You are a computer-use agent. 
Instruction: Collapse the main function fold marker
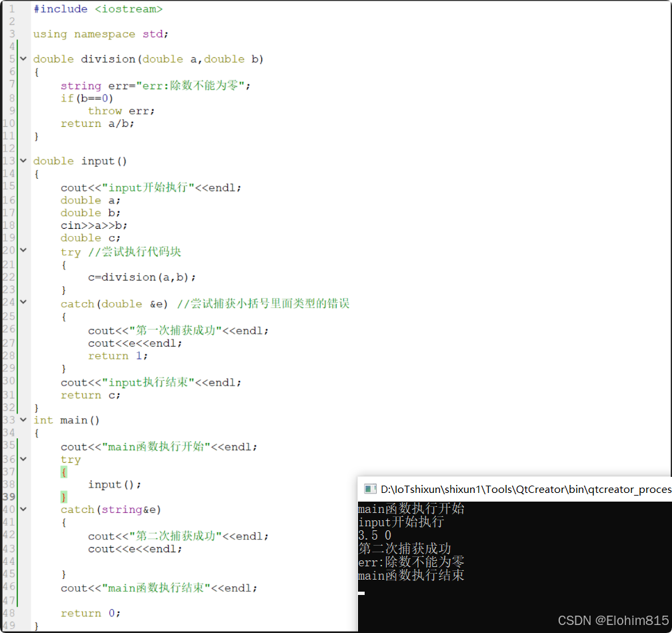pyautogui.click(x=23, y=420)
